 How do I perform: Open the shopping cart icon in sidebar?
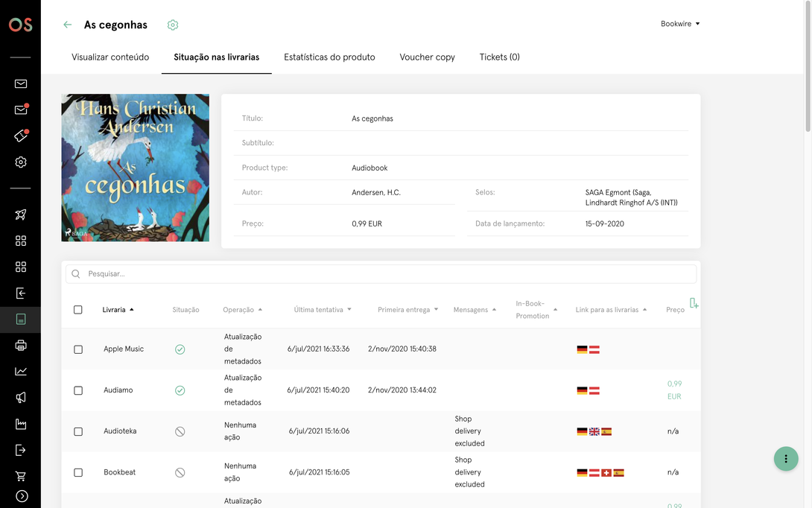[21, 476]
